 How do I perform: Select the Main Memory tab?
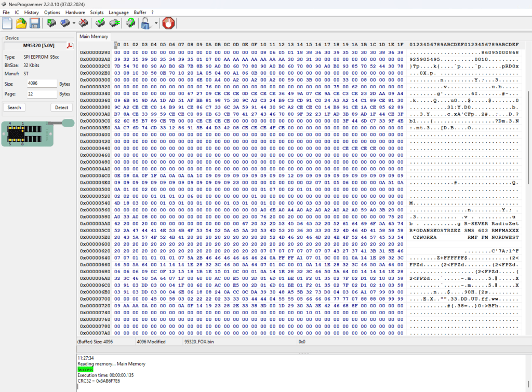94,36
